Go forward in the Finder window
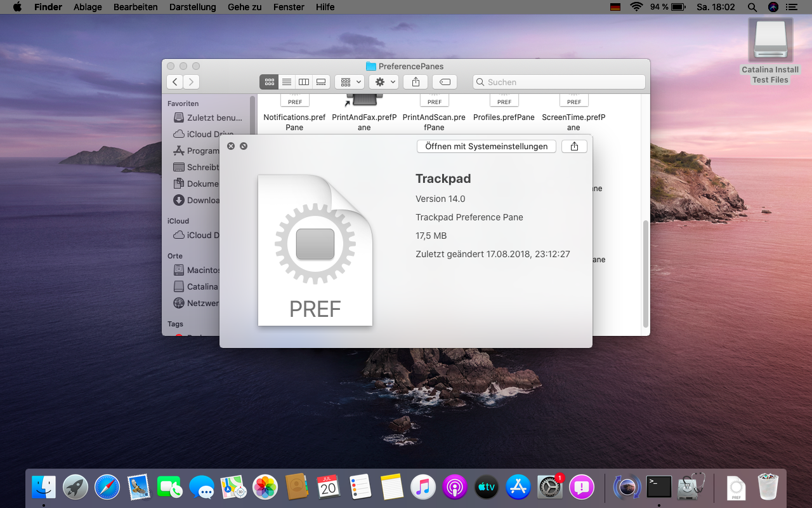 click(191, 82)
